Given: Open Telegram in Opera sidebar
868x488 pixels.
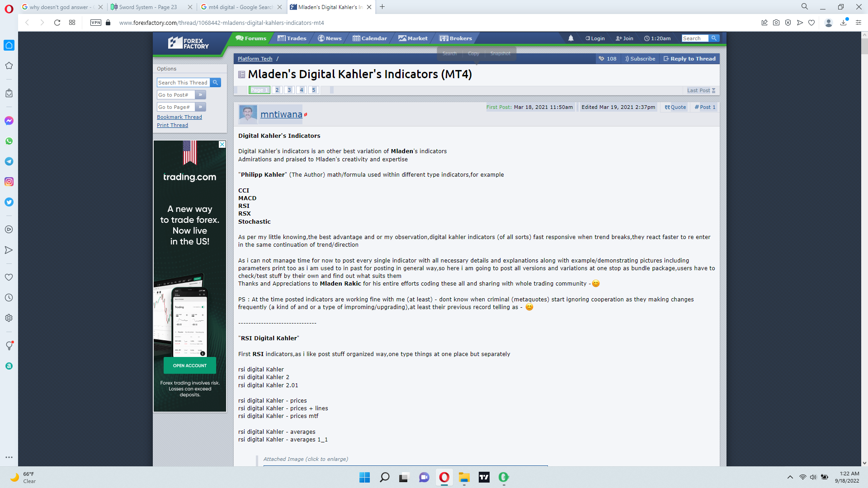Looking at the screenshot, I should pos(9,161).
